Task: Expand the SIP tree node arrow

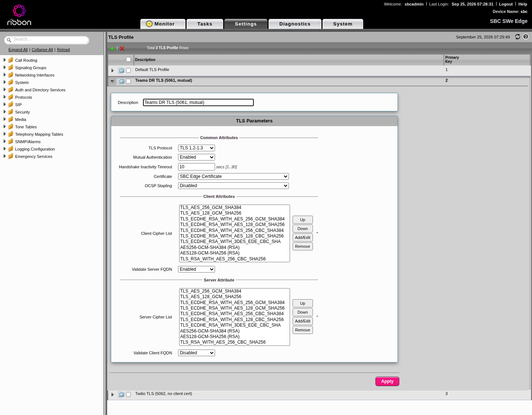Action: pyautogui.click(x=4, y=104)
